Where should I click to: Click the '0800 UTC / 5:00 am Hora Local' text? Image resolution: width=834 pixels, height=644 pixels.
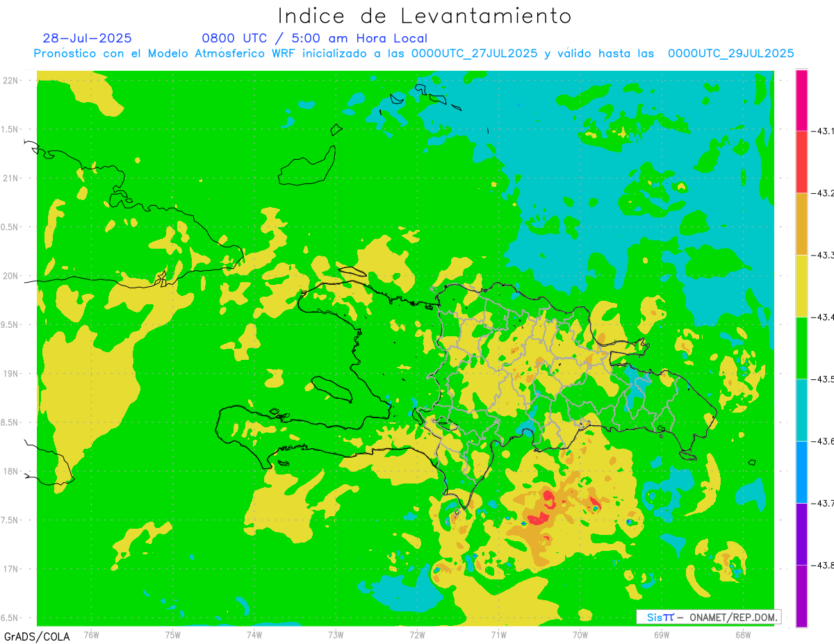click(x=315, y=38)
